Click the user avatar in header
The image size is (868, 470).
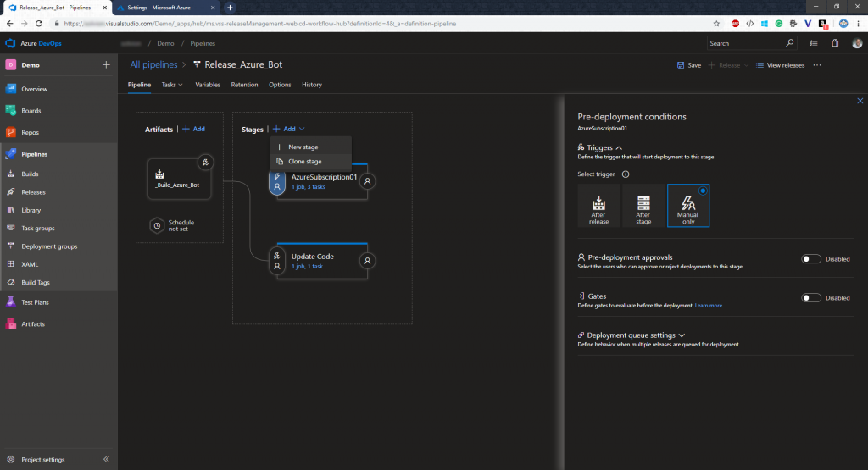pyautogui.click(x=857, y=43)
